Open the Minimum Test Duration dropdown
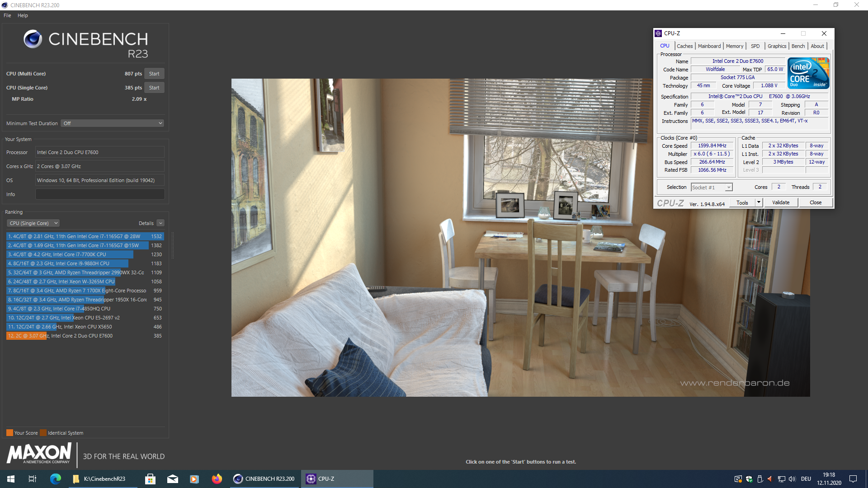The width and height of the screenshot is (868, 488). [x=112, y=123]
